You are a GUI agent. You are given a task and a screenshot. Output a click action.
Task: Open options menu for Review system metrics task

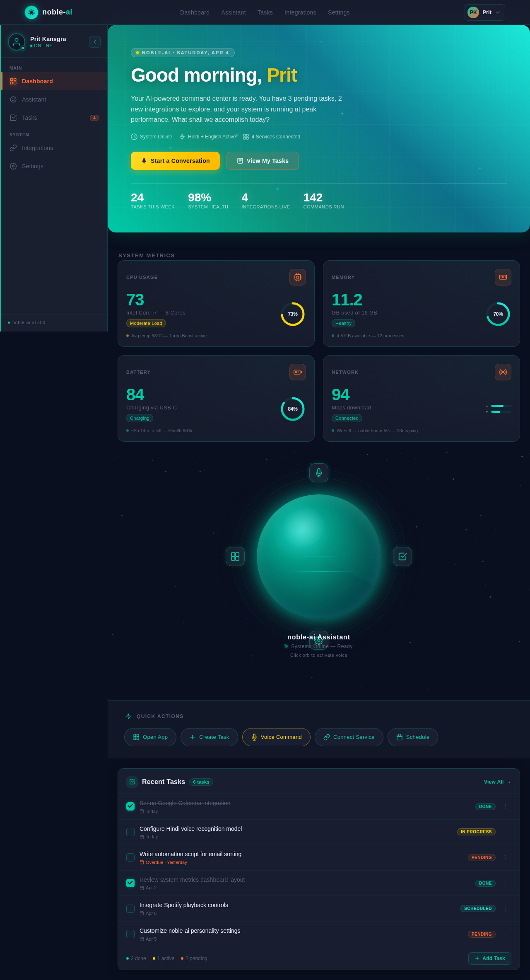506,883
